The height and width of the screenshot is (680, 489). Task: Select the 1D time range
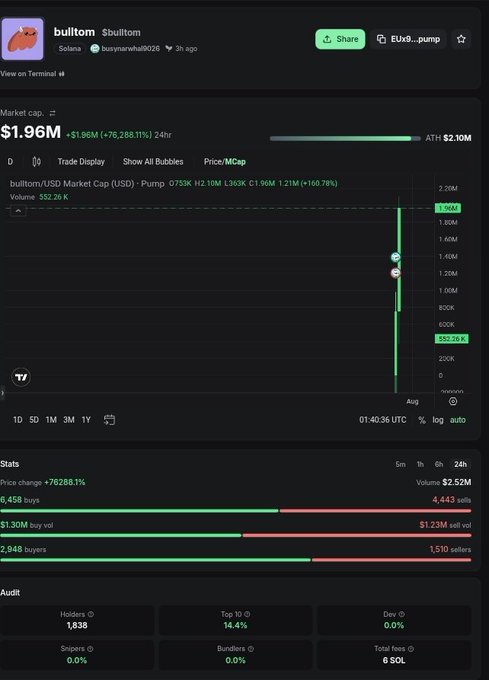click(17, 420)
